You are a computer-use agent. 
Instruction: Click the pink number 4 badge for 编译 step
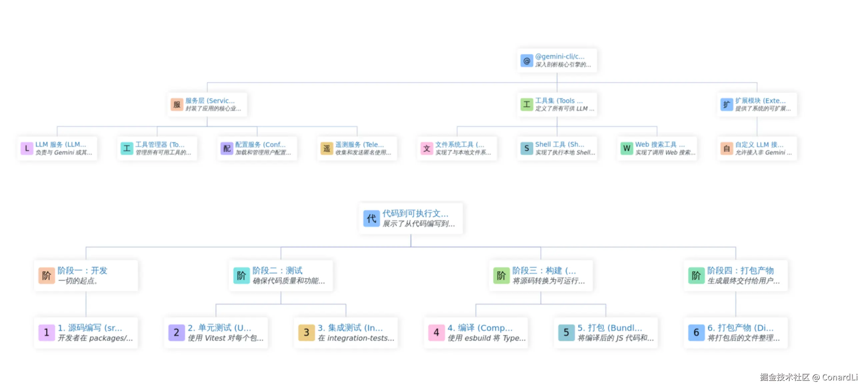coord(436,333)
